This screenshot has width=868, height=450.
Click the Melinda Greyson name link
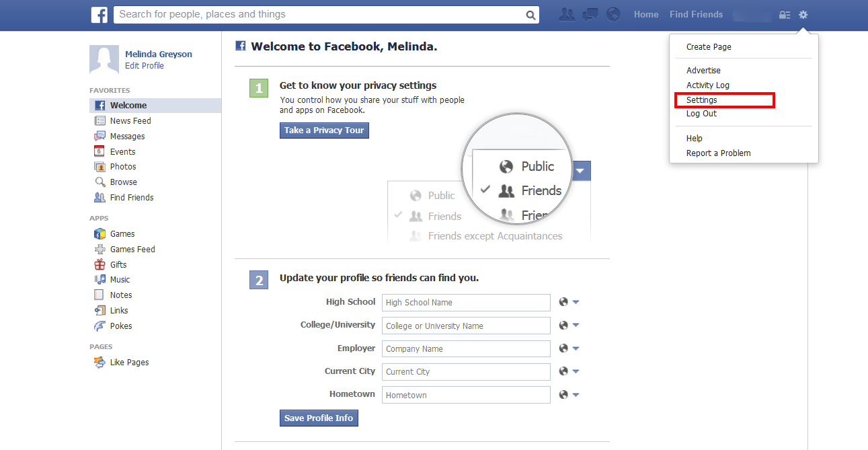159,54
